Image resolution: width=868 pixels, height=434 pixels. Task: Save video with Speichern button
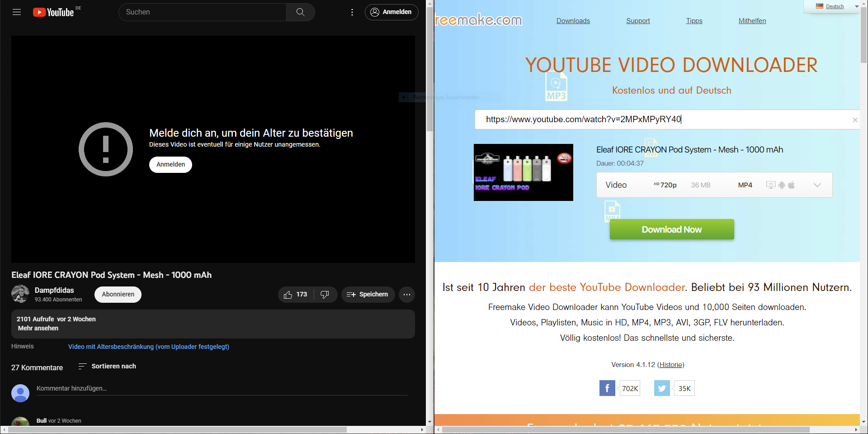point(368,295)
